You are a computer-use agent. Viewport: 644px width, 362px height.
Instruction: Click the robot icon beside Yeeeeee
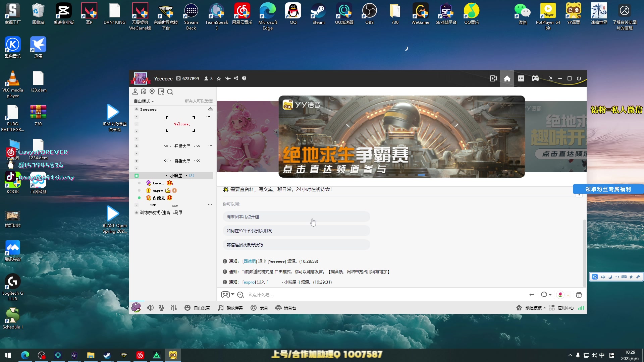pos(211,109)
